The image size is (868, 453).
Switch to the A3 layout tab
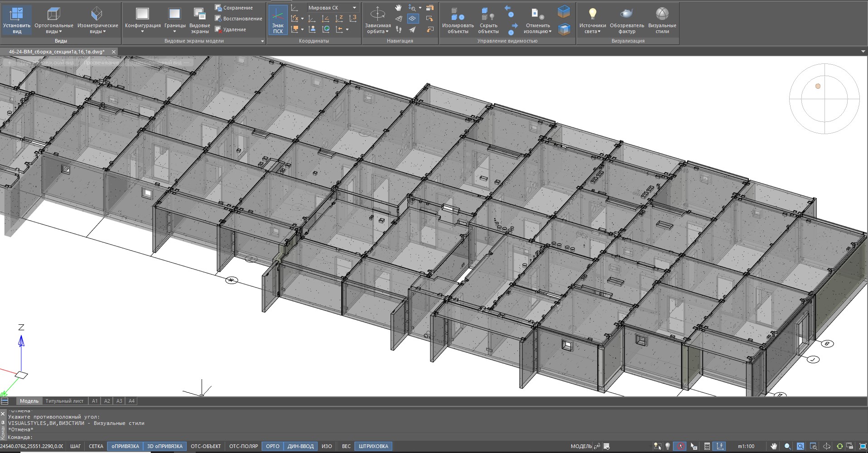coord(119,401)
